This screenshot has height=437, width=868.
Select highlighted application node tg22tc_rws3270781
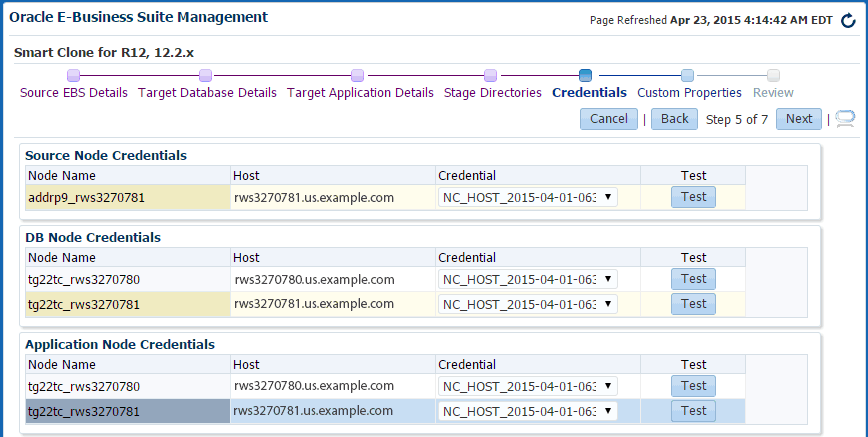[84, 412]
